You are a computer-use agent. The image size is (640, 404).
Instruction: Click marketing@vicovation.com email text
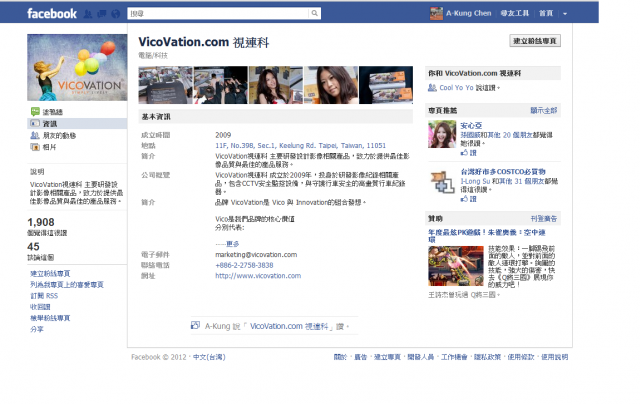click(x=256, y=255)
